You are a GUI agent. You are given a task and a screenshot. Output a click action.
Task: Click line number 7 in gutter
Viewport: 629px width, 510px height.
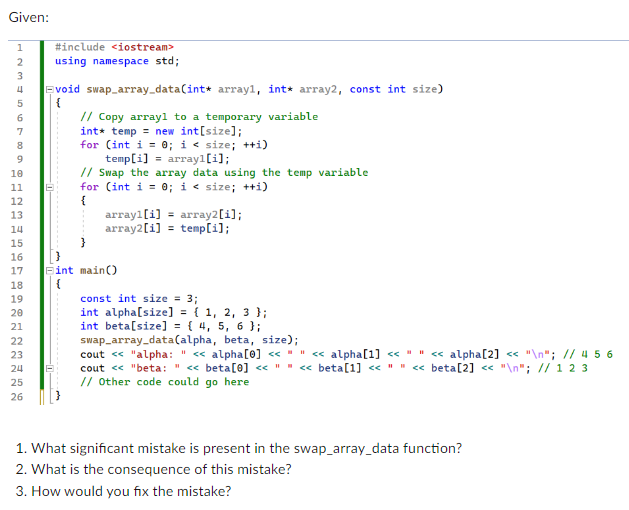[x=20, y=132]
